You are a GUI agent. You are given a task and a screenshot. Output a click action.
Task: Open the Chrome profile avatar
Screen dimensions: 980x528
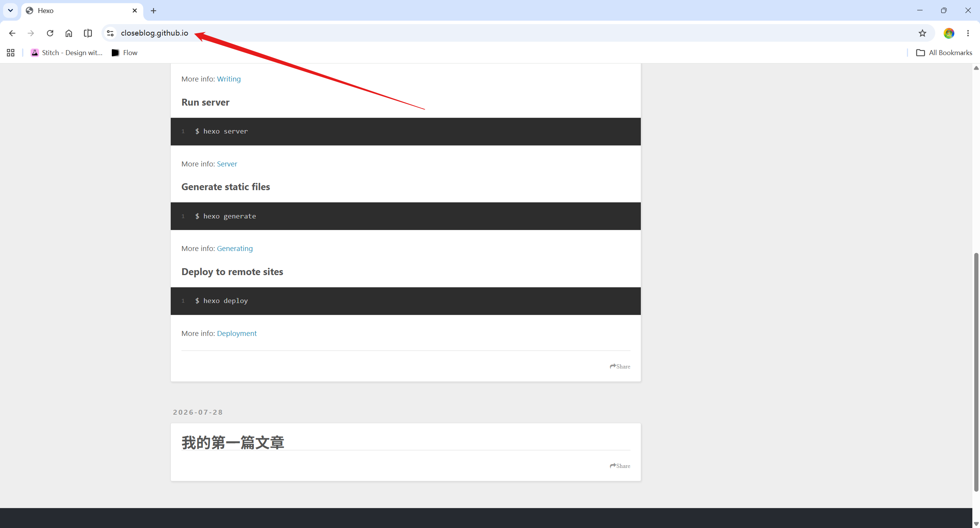[x=949, y=33]
